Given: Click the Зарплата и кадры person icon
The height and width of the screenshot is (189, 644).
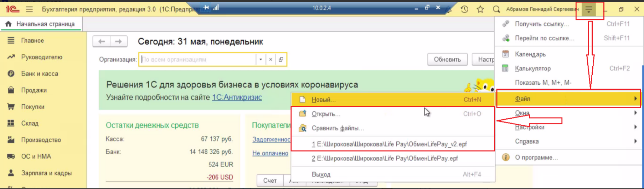Looking at the screenshot, I should point(11,173).
